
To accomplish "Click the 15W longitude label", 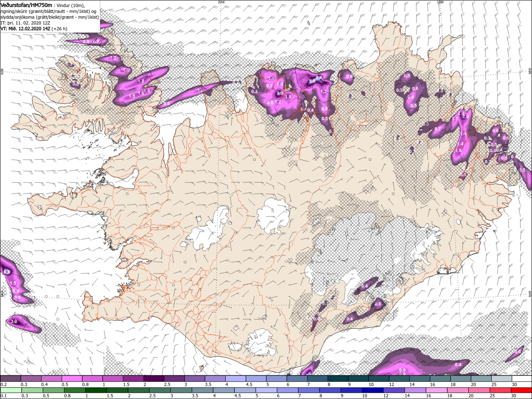I will click(x=440, y=2).
